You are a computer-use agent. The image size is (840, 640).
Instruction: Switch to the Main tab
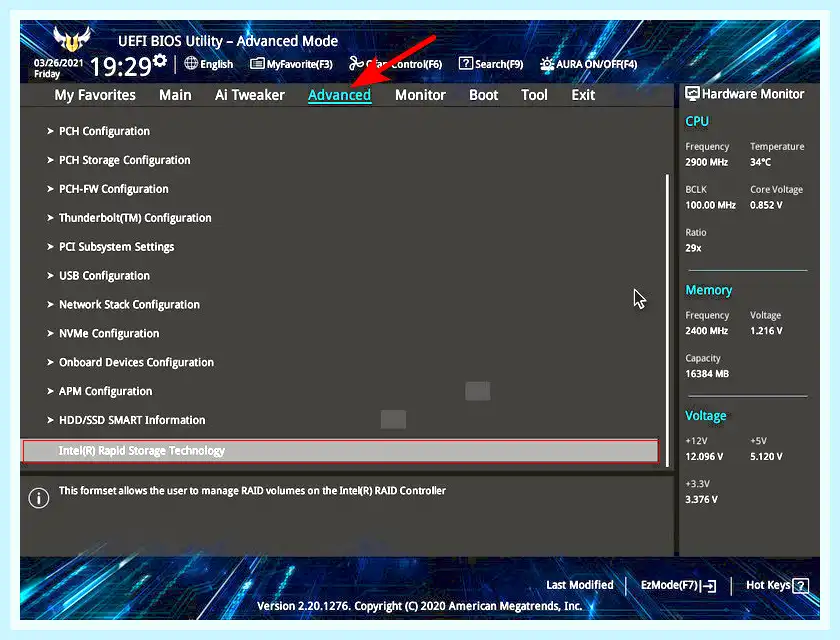175,95
